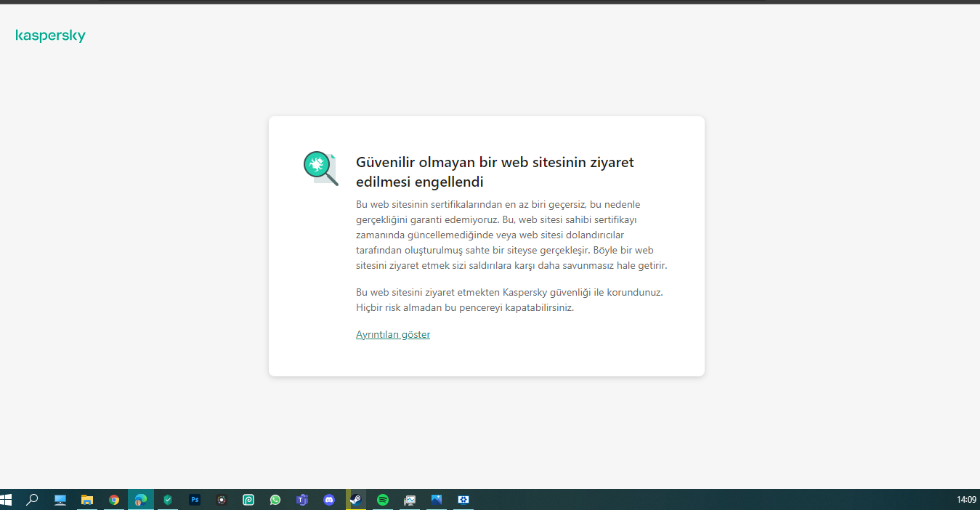Open Kaspersky shield taskbar icon
The image size is (980, 510).
[168, 500]
